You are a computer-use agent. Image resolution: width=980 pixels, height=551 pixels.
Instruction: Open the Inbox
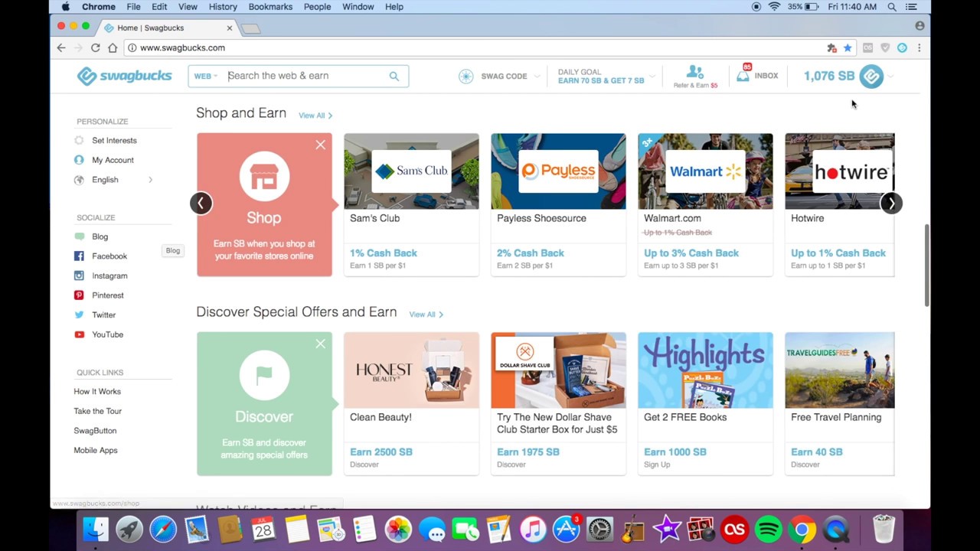(x=757, y=76)
